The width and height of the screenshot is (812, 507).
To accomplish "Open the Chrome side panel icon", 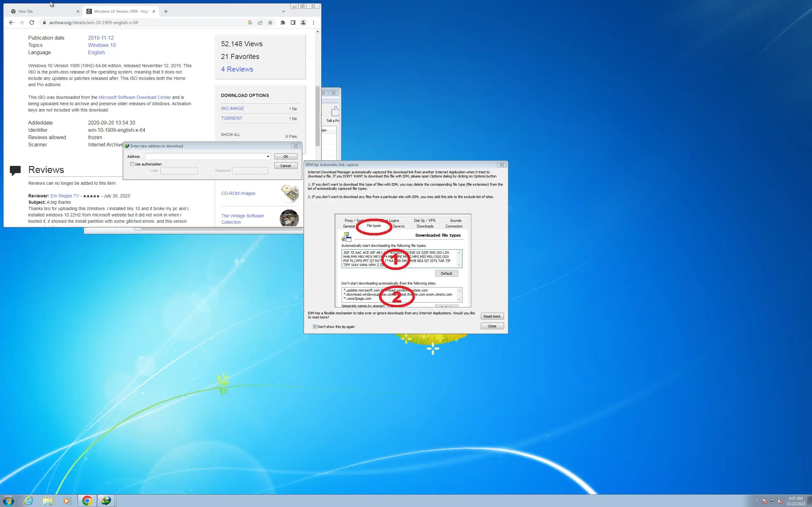I will click(293, 22).
